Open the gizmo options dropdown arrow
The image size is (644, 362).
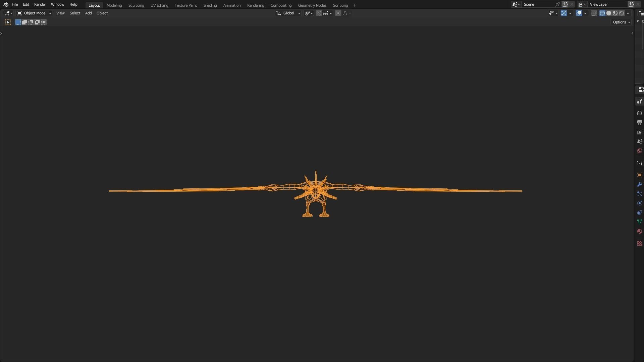[x=570, y=13]
